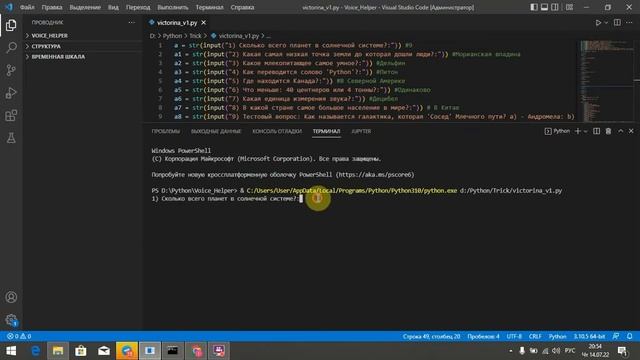Viewport: 640px width, 360px height.
Task: Close the bottom panel
Action: pyautogui.click(x=631, y=131)
